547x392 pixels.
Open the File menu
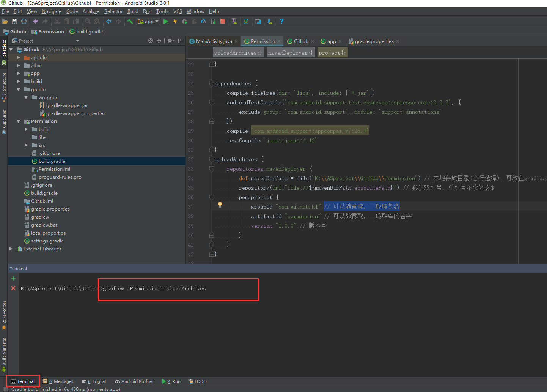coord(5,11)
